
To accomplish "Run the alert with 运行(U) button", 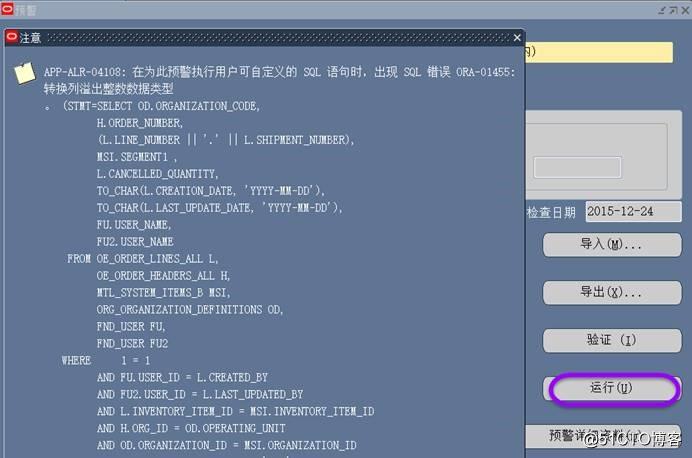I will (x=612, y=388).
